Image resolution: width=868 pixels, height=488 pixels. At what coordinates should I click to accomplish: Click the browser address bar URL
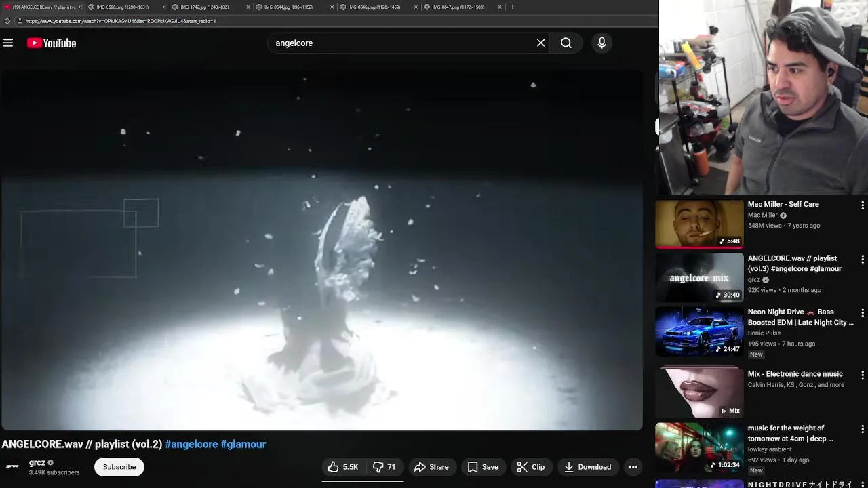point(121,21)
